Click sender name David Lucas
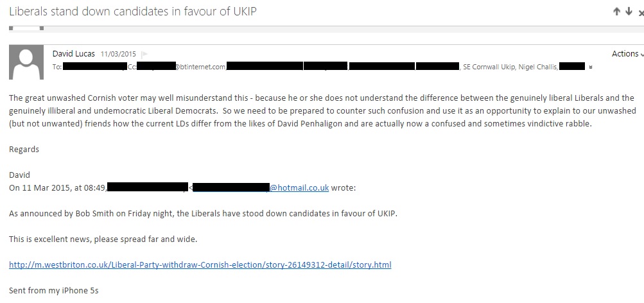Viewport: 644px width, 303px height. (x=74, y=54)
